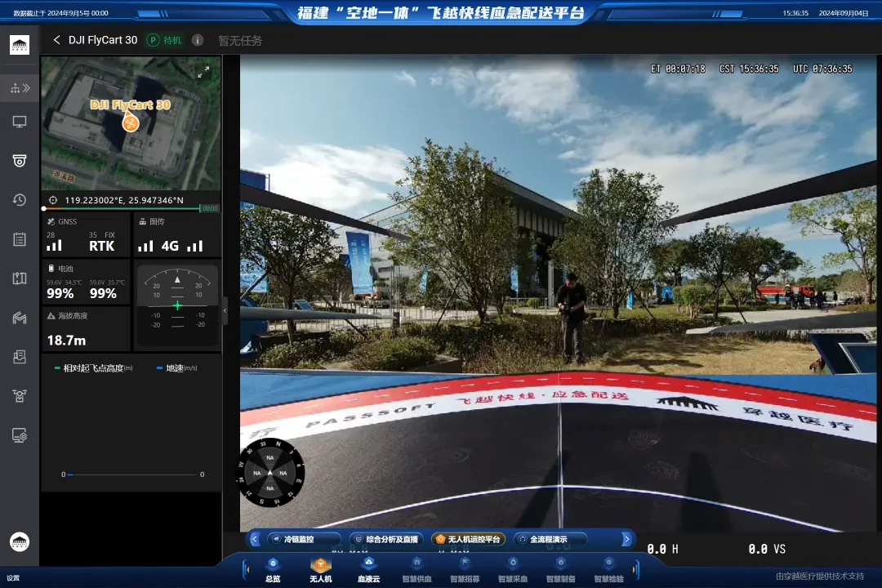Open the 智慧采血 navigation item

pyautogui.click(x=513, y=569)
